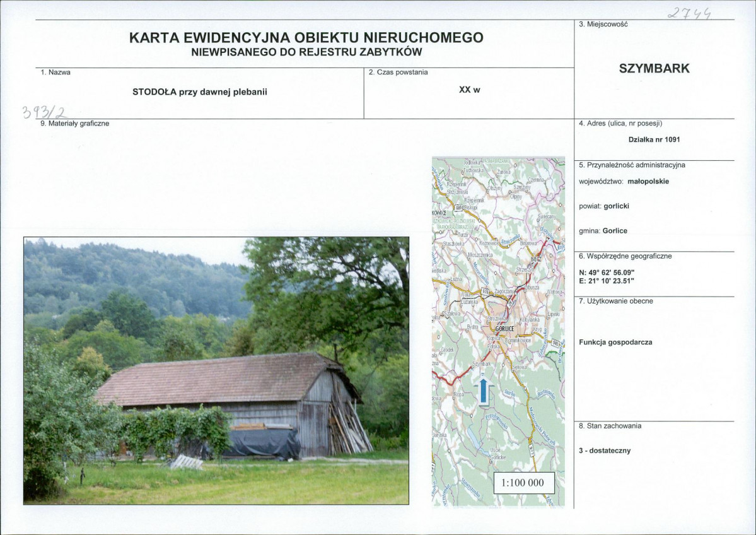Screen dimensions: 756x535
Task: Select the name 'STODOŁA przy dawnej plebanii'
Action: coord(200,91)
